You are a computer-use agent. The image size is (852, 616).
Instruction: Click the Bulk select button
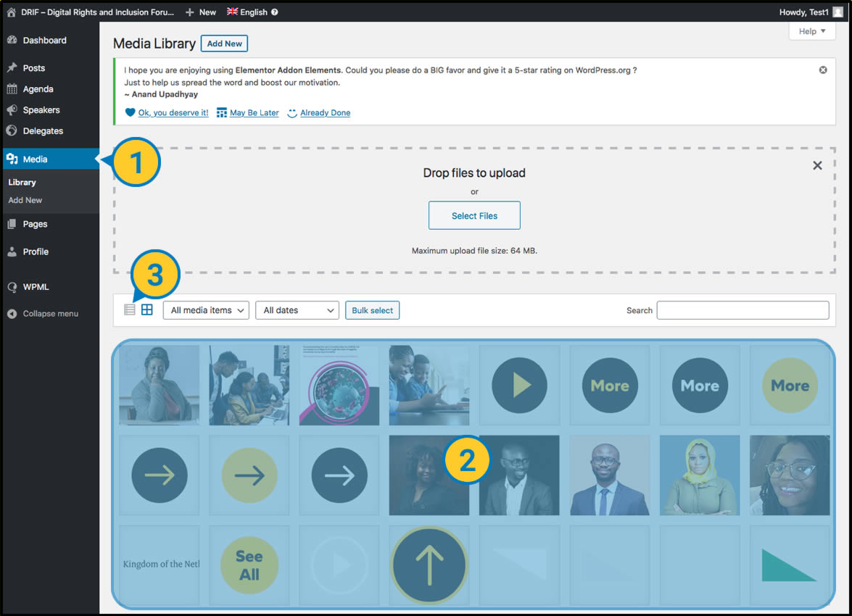click(372, 310)
